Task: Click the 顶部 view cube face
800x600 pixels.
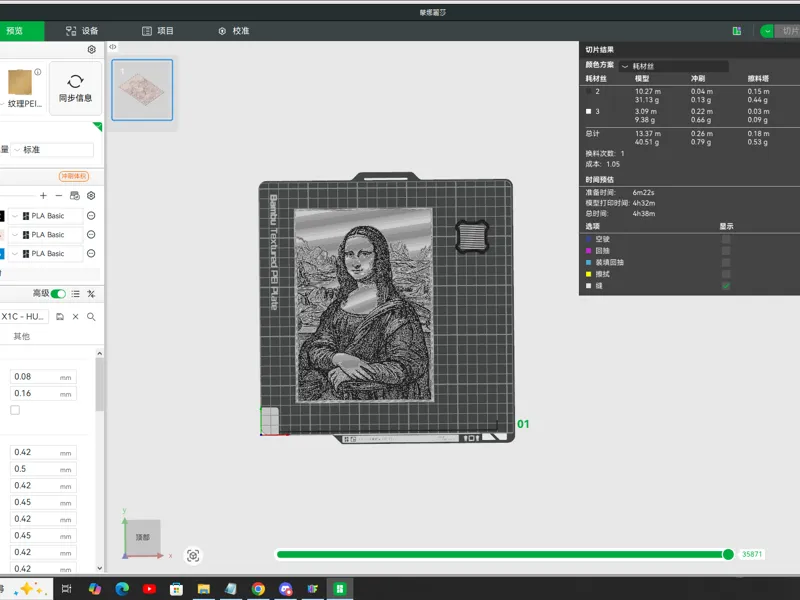Action: point(143,537)
